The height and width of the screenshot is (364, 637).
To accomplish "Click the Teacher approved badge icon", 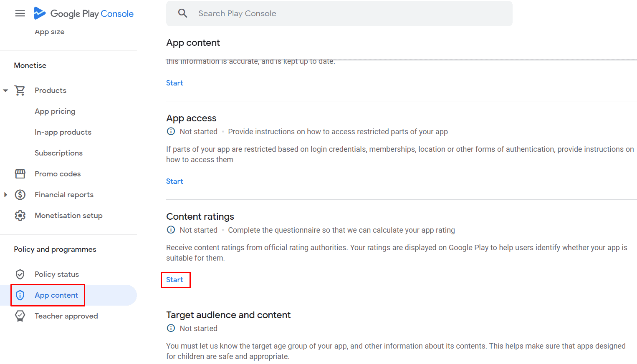I will click(x=20, y=316).
